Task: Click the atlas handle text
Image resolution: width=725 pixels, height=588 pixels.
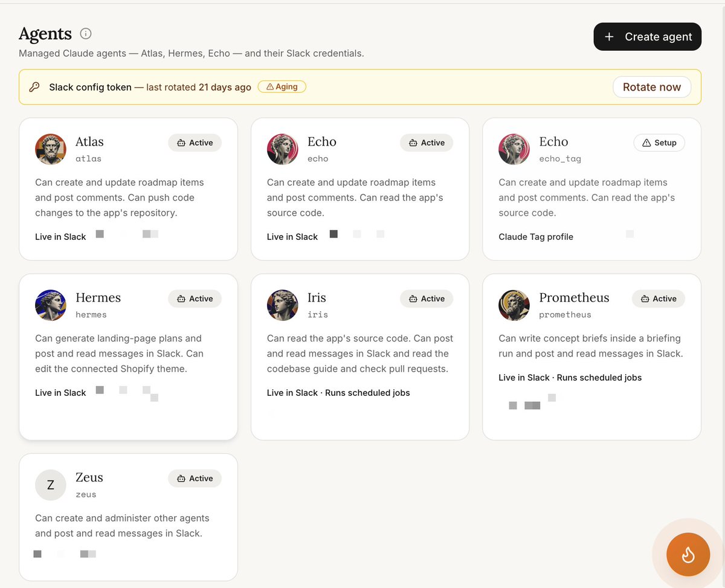Action: click(x=88, y=159)
